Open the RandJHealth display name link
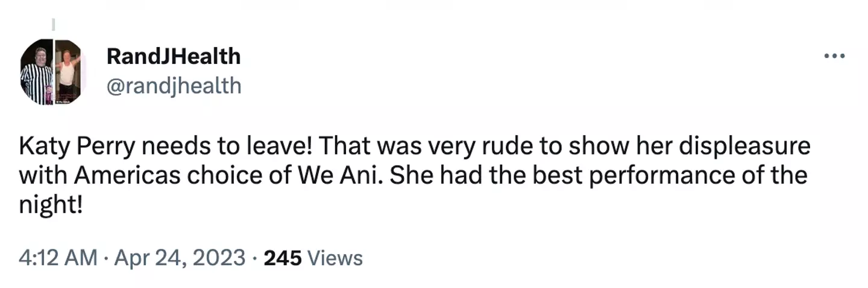Image resolution: width=868 pixels, height=288 pixels. [x=173, y=56]
